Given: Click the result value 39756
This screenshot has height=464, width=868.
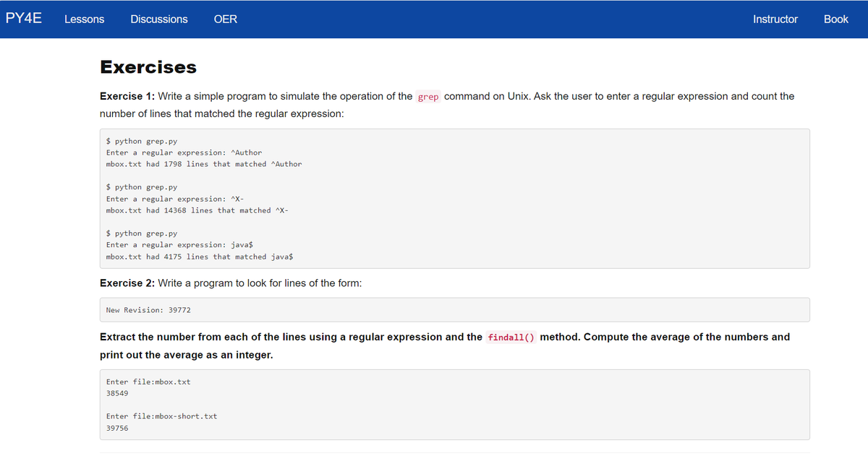Looking at the screenshot, I should click(117, 428).
